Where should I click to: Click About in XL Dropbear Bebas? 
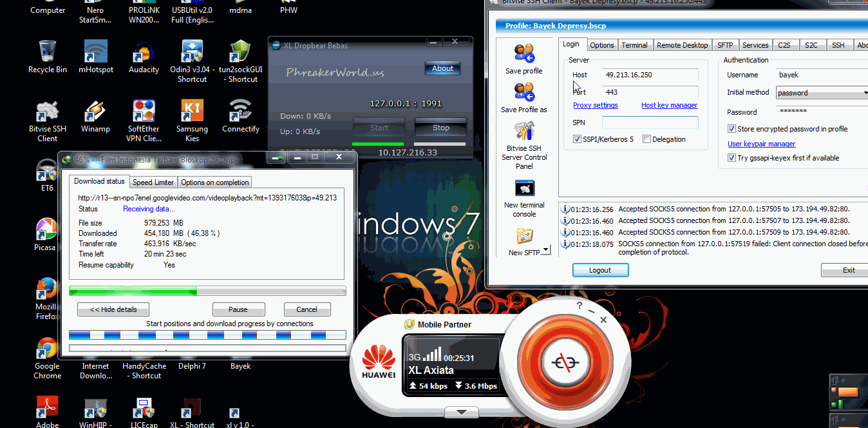[x=442, y=68]
